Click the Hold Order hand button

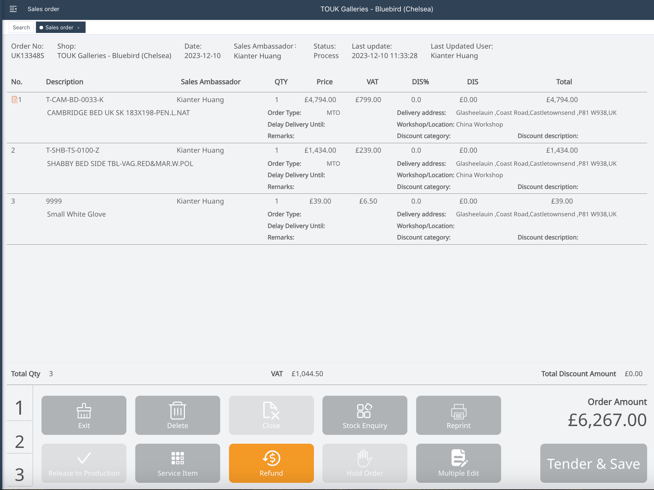click(x=364, y=463)
